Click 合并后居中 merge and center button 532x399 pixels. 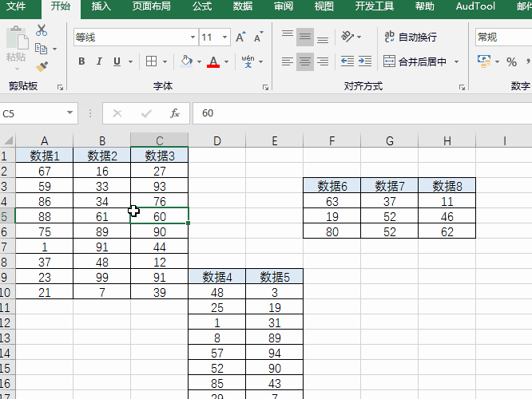(x=415, y=61)
